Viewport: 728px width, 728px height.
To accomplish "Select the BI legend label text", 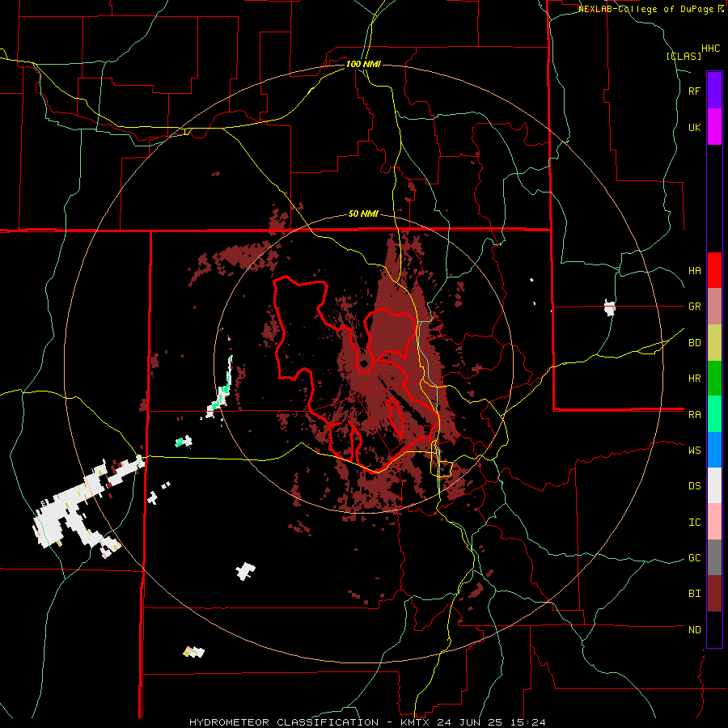I will 694,594.
